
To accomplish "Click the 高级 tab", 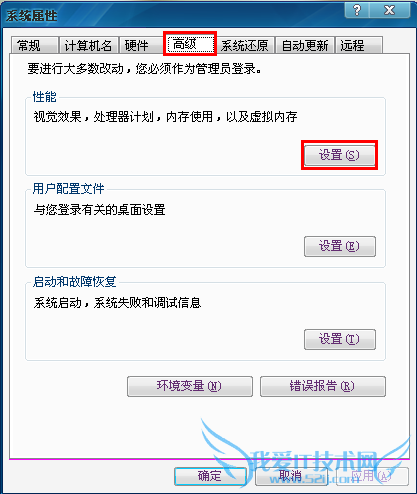I will click(190, 44).
